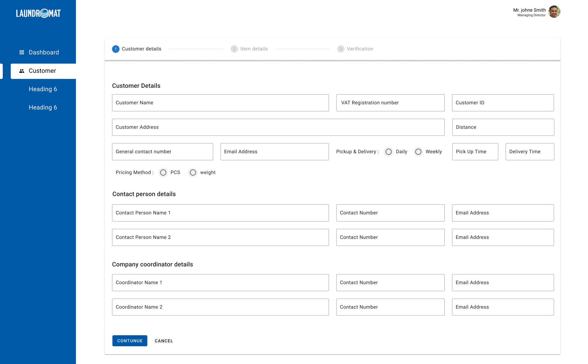Click the Dashboard grid icon in sidebar
The width and height of the screenshot is (588, 364).
pos(21,52)
